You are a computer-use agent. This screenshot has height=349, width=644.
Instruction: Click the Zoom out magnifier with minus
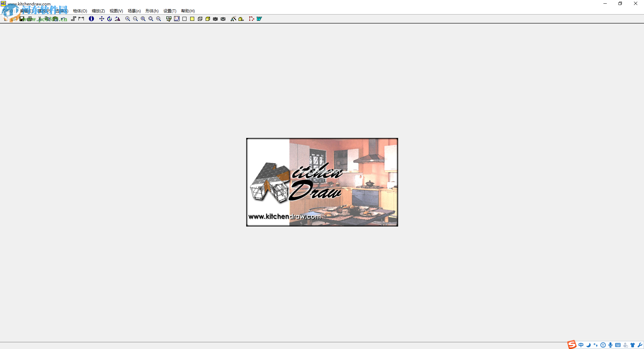click(x=135, y=19)
